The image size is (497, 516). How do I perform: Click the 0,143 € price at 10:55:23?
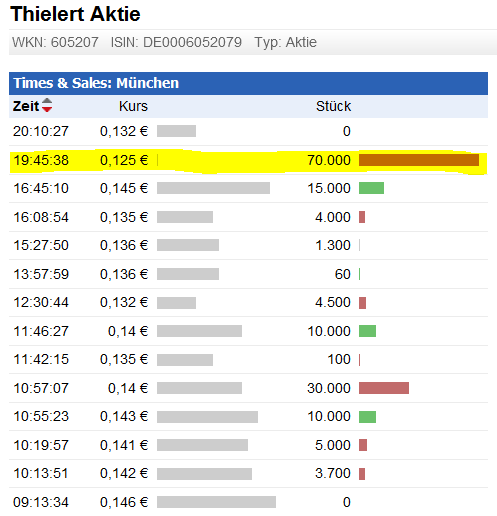(124, 416)
